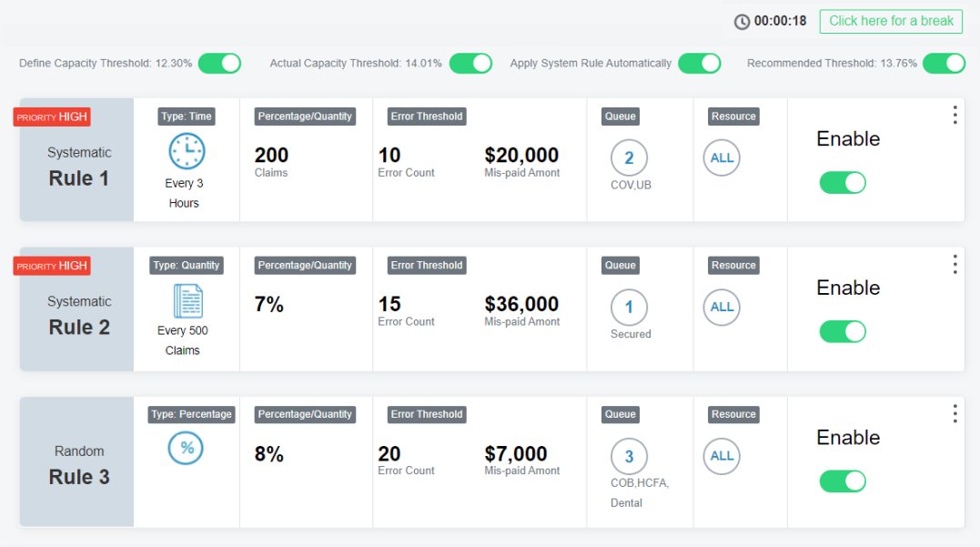
Task: Click the Random Rule 3 title panel
Action: click(76, 462)
